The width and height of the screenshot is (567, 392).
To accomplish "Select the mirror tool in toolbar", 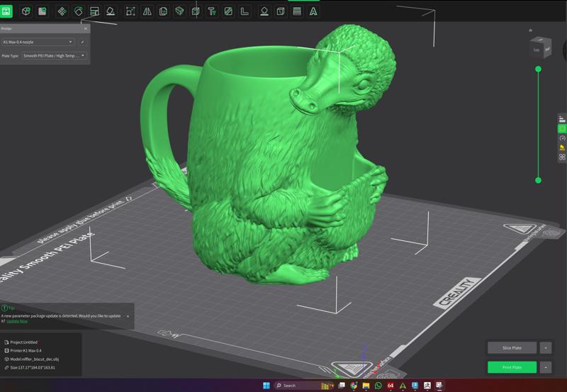I will pyautogui.click(x=147, y=11).
